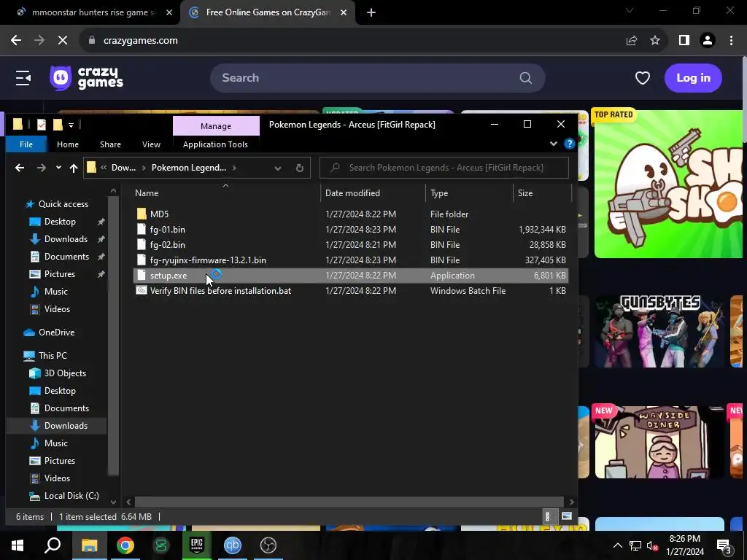Click the CrazyGames search field

pos(377,78)
